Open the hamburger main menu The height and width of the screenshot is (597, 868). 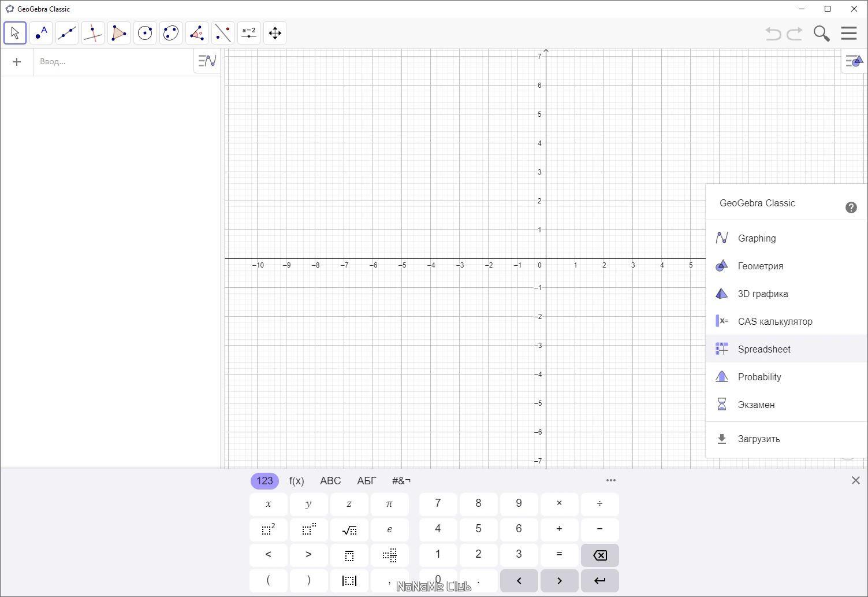point(849,33)
